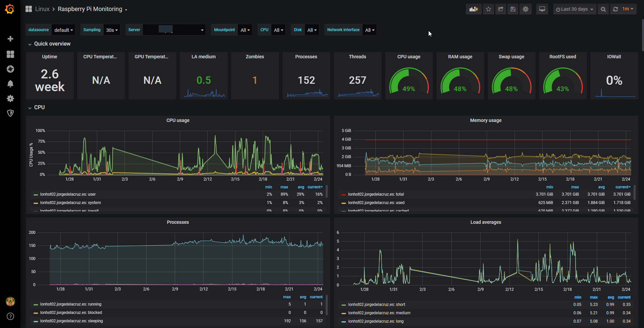Zoom out time range magnifier icon

(603, 9)
